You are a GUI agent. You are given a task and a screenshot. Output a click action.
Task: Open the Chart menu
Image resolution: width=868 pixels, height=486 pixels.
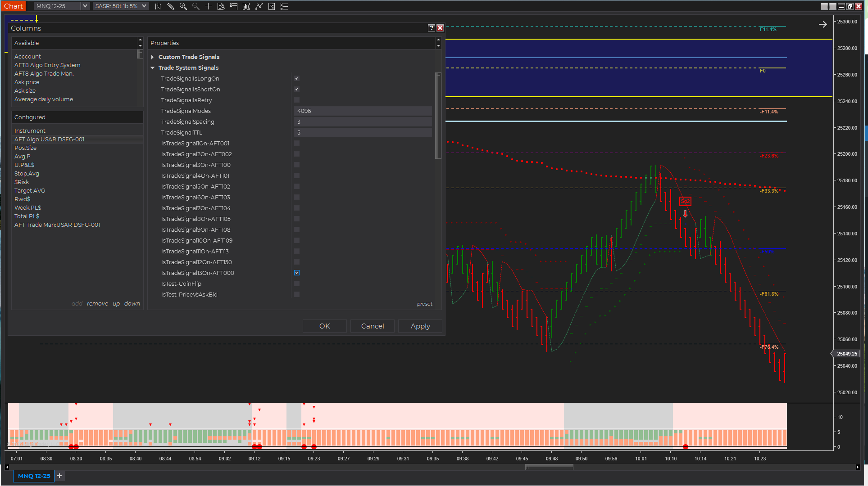tap(13, 6)
